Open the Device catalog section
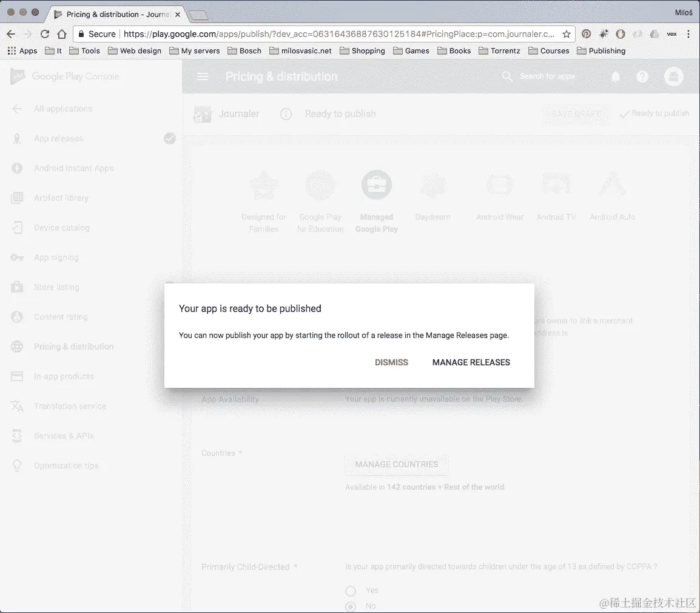Screen dimensions: 700x613 point(62,228)
